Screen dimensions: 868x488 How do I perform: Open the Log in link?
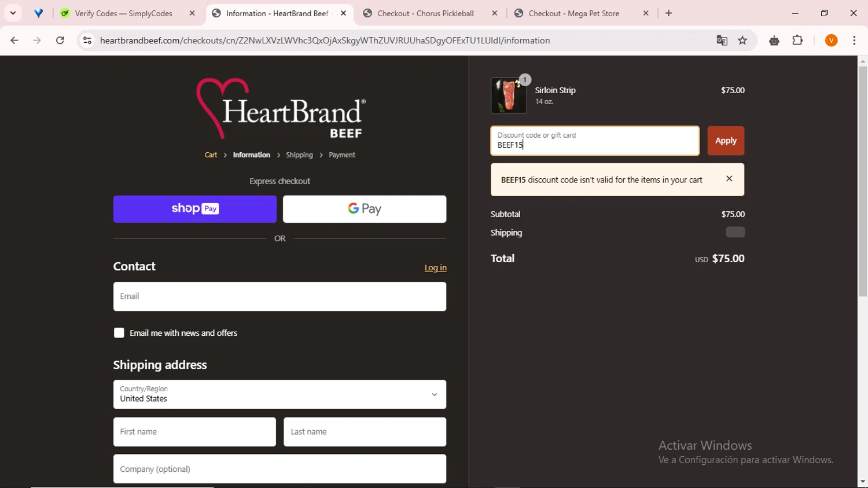[435, 267]
